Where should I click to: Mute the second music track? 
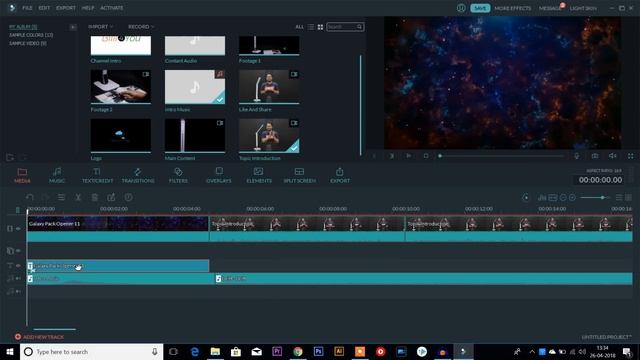tap(18, 291)
